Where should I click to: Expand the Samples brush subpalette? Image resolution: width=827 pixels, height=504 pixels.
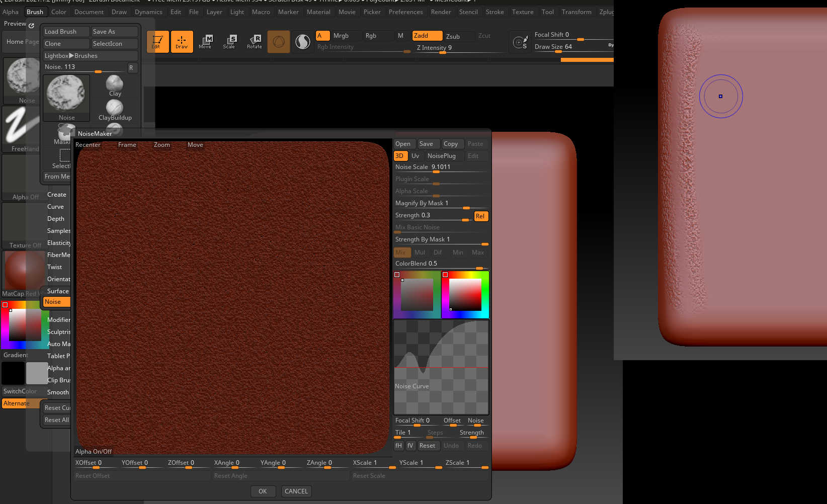(58, 231)
